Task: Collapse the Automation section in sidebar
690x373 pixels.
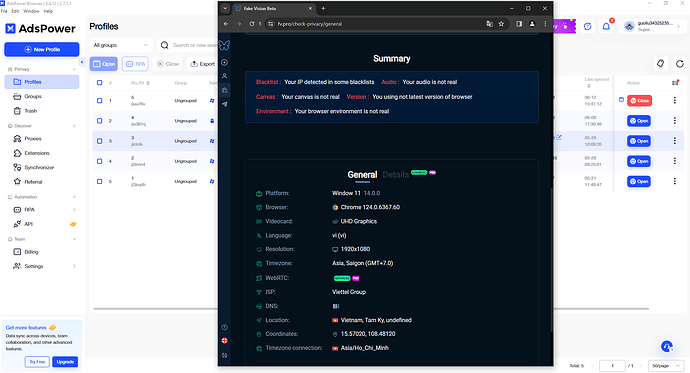Action: pos(74,197)
